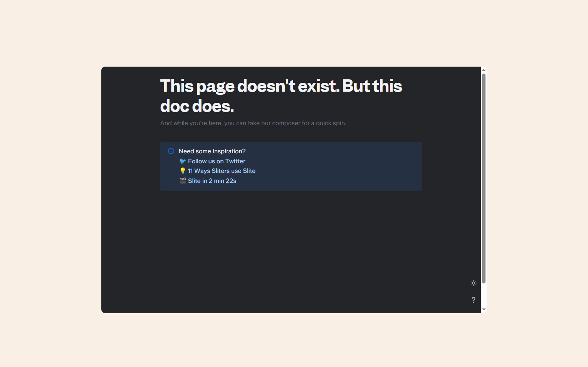This screenshot has height=367, width=588.
Task: Open the Slite in 2 min 22s link
Action: (x=212, y=181)
